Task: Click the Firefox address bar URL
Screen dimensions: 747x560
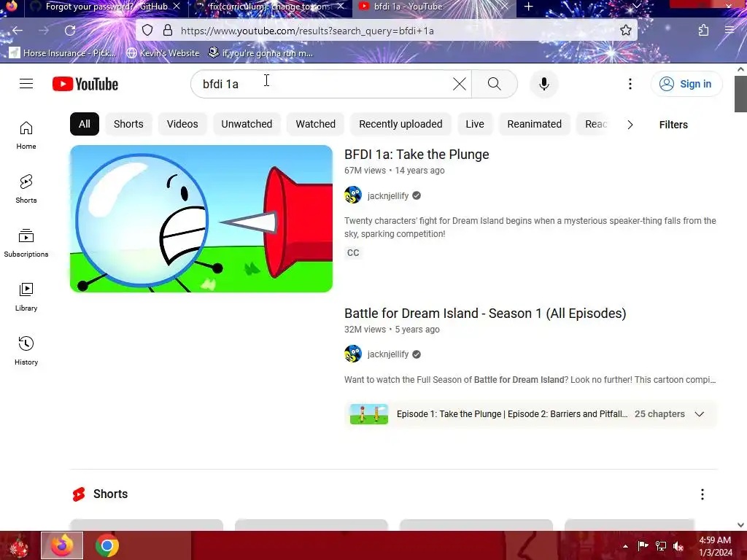Action: tap(307, 31)
